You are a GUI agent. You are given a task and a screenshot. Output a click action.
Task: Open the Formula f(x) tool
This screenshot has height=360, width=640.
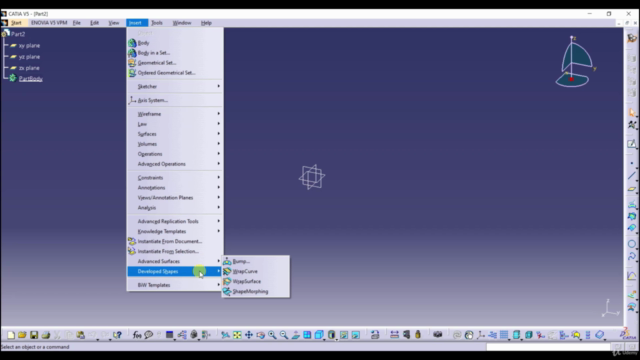(137, 335)
